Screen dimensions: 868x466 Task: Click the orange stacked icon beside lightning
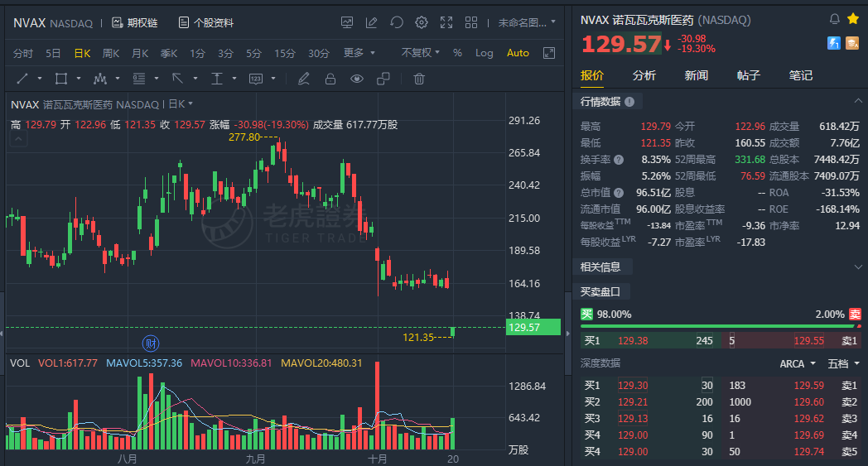(x=852, y=42)
